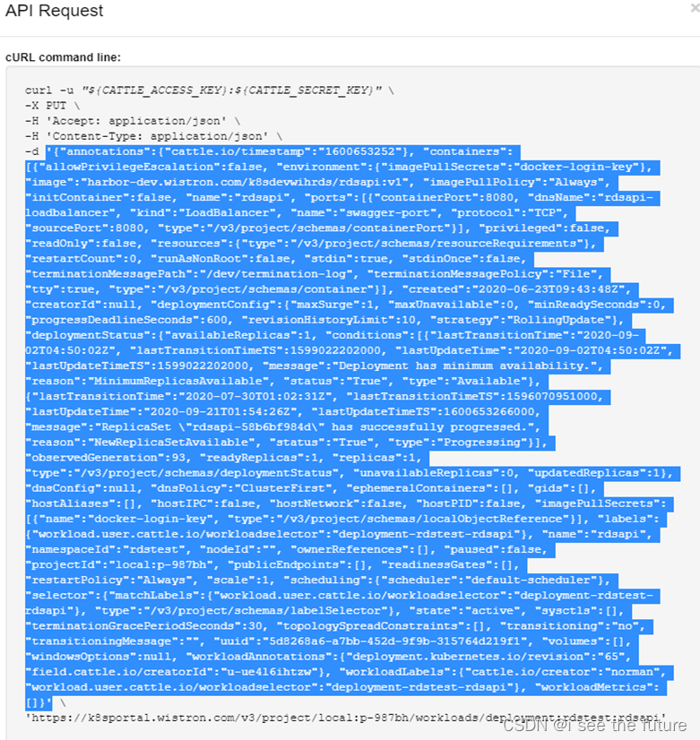
Task: Click the API Request dialog title
Action: coord(54,11)
